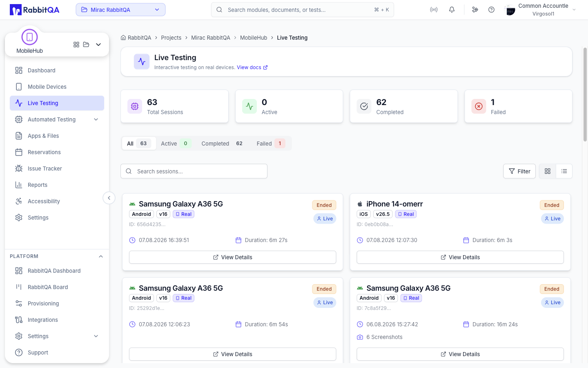The image size is (588, 368).
Task: Open the RabbitQA logo home link
Action: (x=35, y=10)
